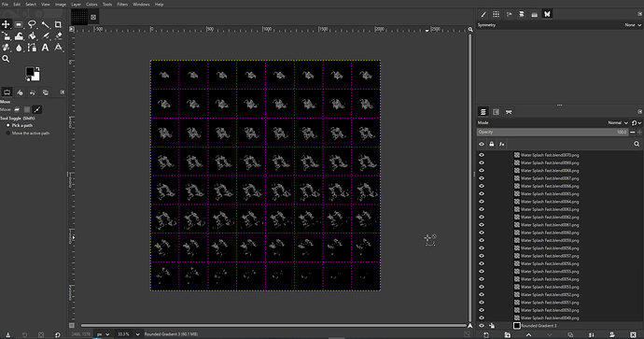Switch to the Paths tab
The image size is (644, 339).
(509, 112)
